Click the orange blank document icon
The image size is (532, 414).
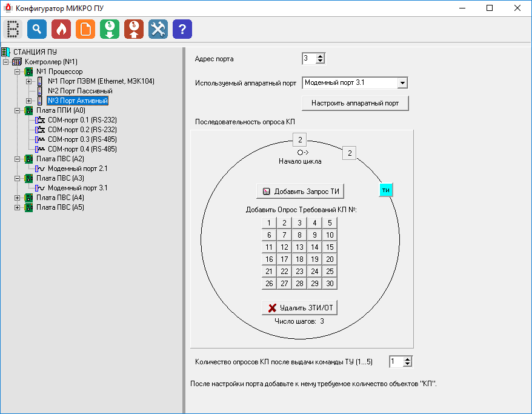(x=85, y=29)
